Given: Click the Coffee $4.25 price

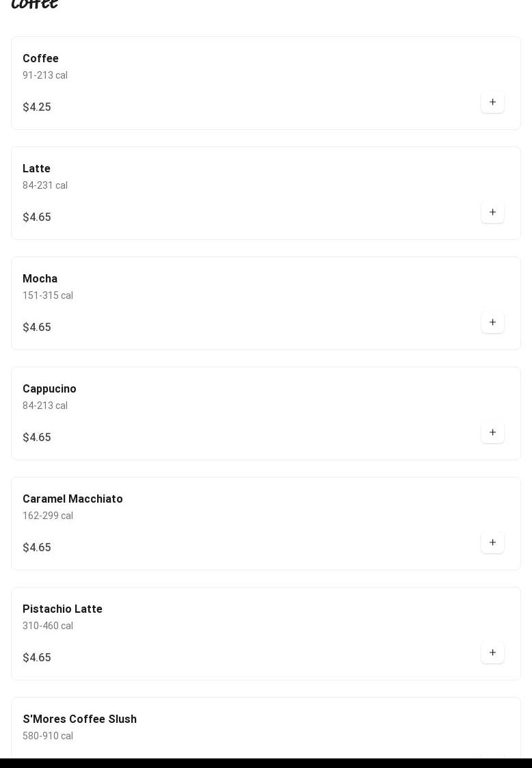Looking at the screenshot, I should point(37,107).
